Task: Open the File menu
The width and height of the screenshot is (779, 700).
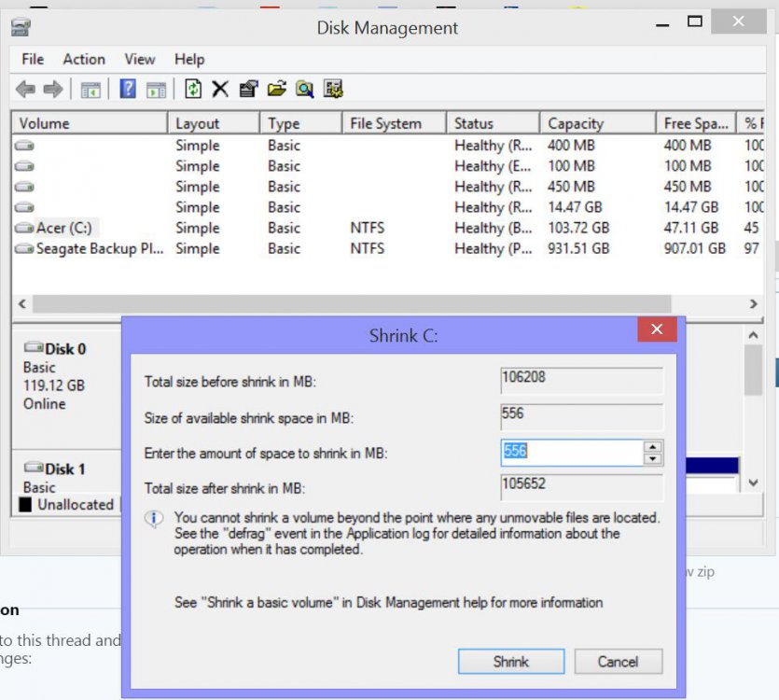Action: click(x=33, y=59)
